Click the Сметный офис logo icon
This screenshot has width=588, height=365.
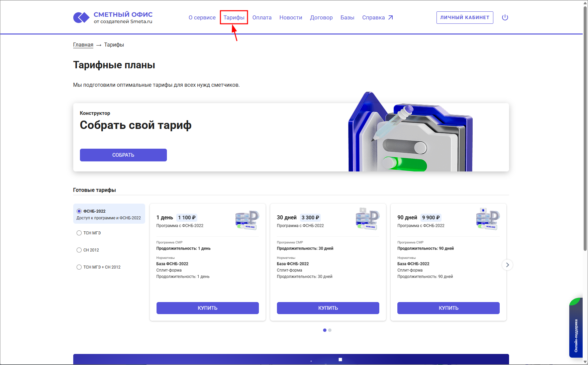click(x=81, y=17)
